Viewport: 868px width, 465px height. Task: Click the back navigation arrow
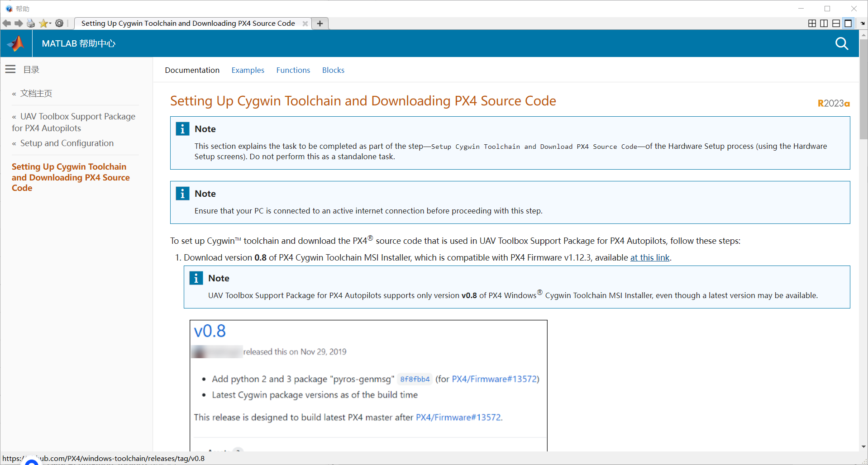[7, 24]
